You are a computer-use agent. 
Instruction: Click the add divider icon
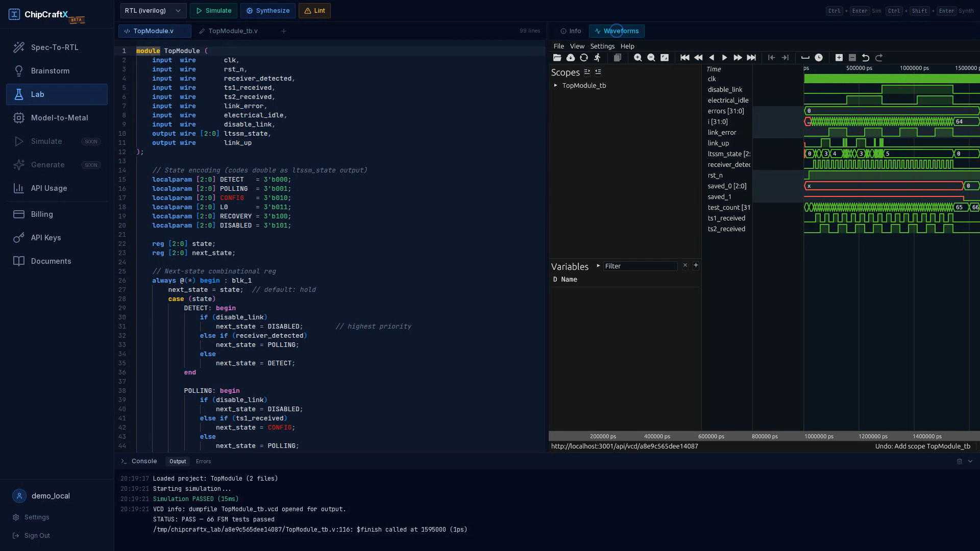coord(805,58)
